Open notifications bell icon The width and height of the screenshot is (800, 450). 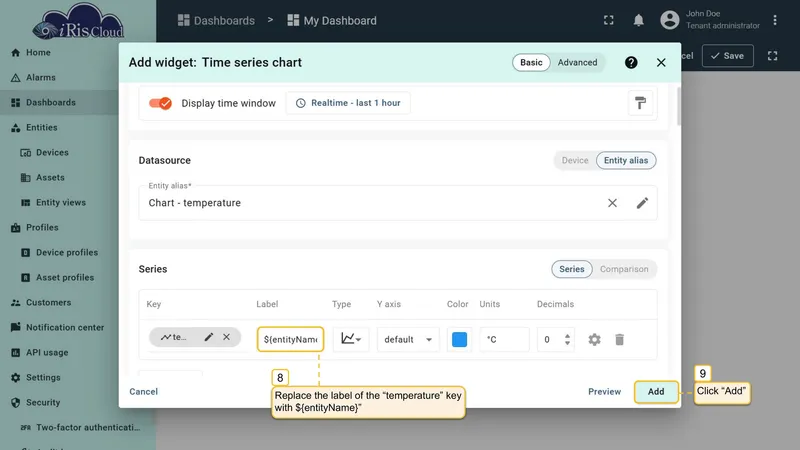click(x=638, y=20)
